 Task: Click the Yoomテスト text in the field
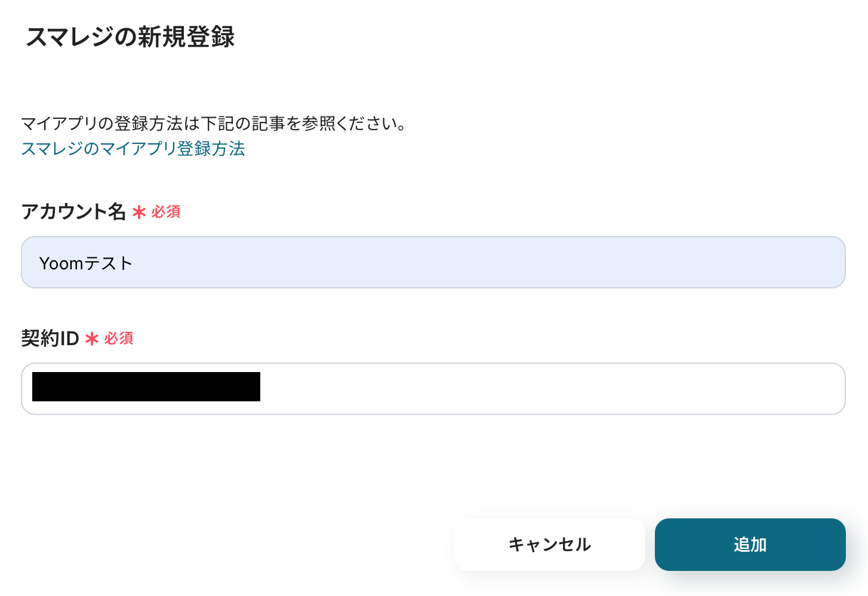(85, 263)
